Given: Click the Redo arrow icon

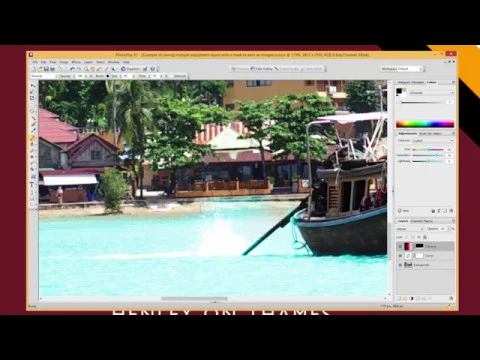Looking at the screenshot, I should (x=79, y=69).
